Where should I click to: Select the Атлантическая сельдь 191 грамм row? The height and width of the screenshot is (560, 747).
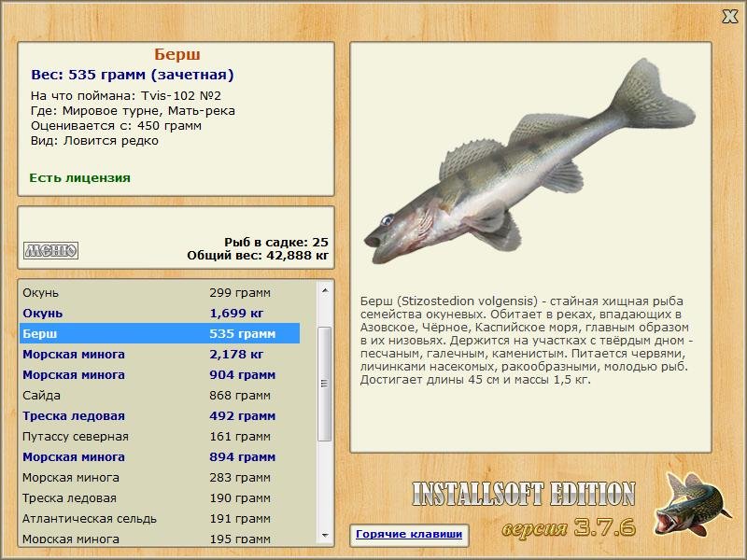[161, 518]
